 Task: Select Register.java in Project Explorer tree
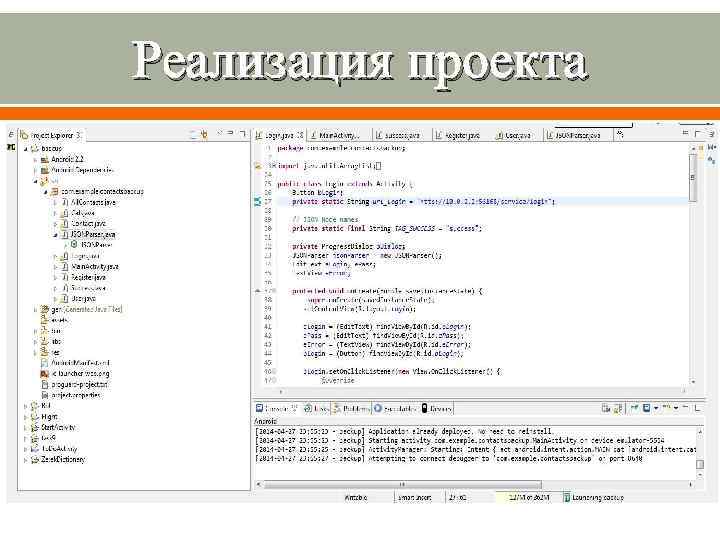[89, 277]
